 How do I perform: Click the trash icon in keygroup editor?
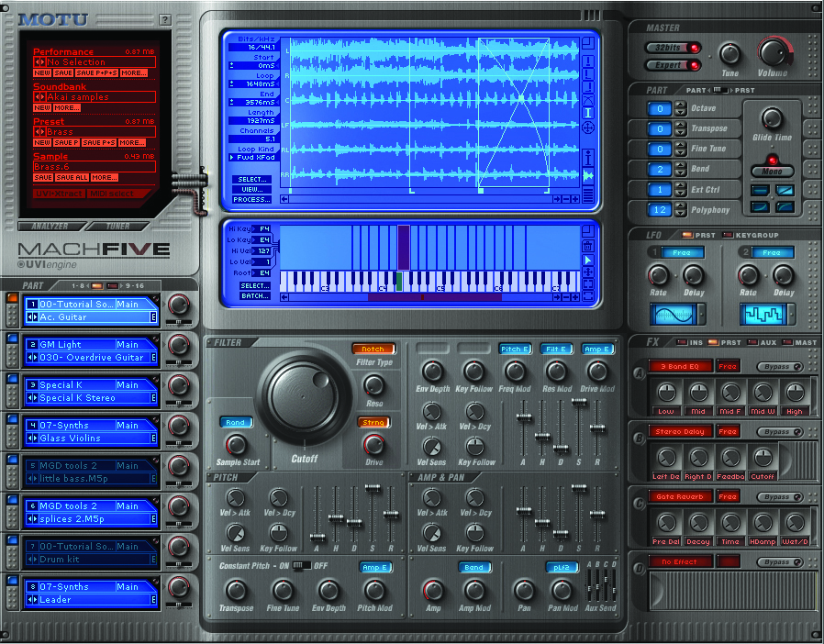pyautogui.click(x=588, y=245)
